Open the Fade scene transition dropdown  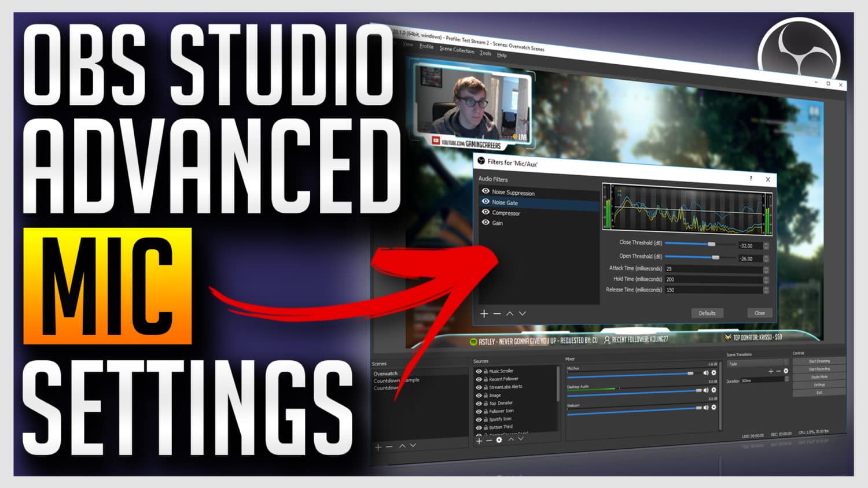point(757,364)
